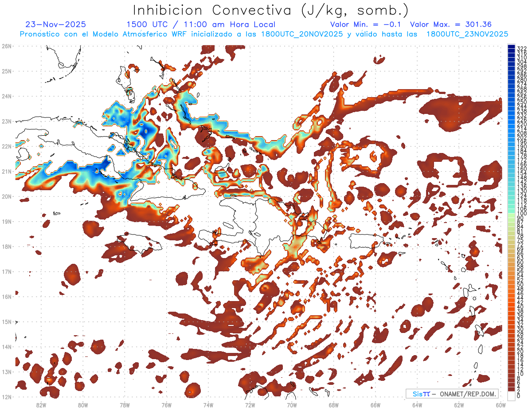This screenshot has height=411, width=532.
Task: Click the color bar label '10'
Action: 520,374
